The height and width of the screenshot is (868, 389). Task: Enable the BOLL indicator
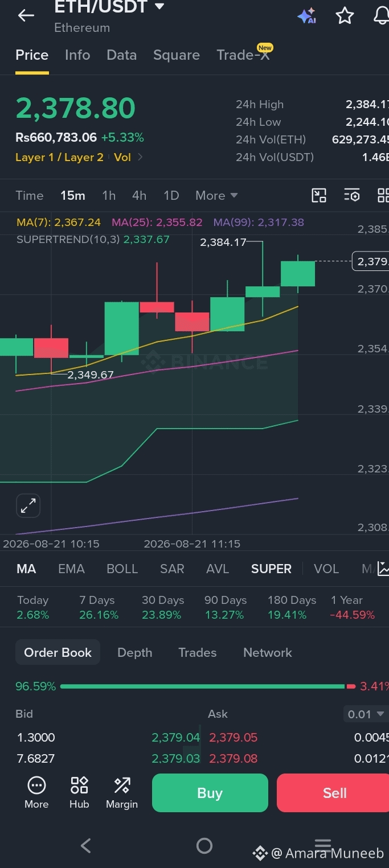click(122, 569)
